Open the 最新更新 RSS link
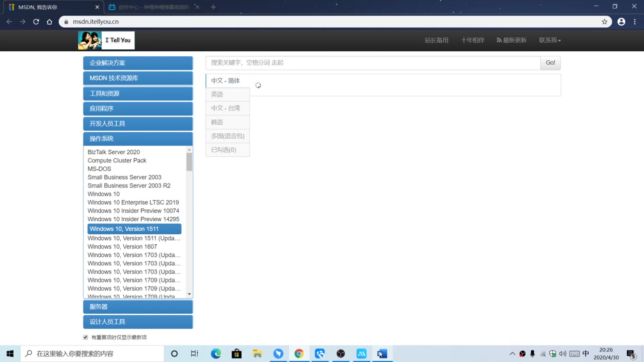Screen dimensions: 644x362 point(512,40)
